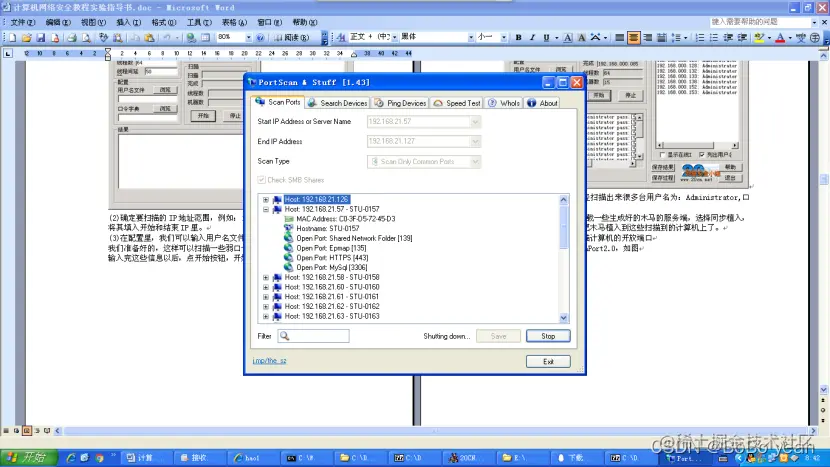Switch to the Search Devices tab
The height and width of the screenshot is (467, 830).
click(x=338, y=103)
